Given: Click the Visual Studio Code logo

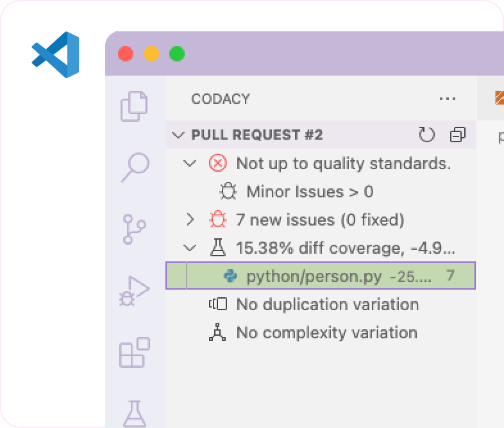Looking at the screenshot, I should (56, 54).
